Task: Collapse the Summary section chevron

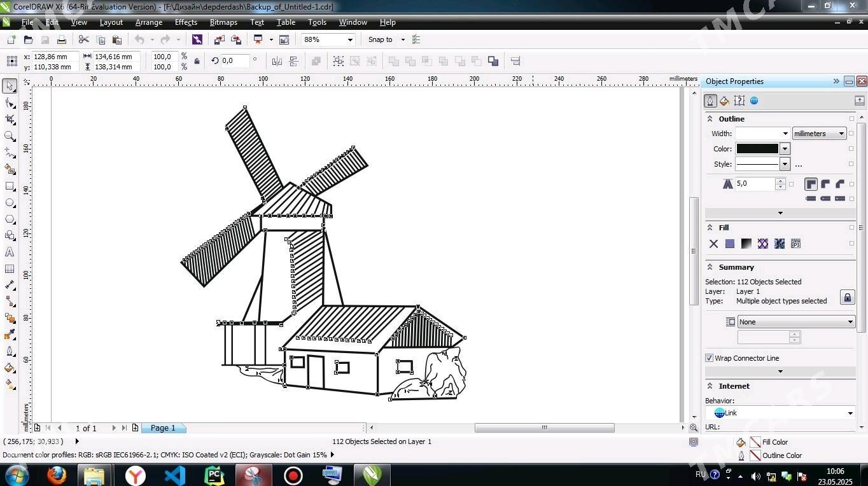Action: pos(710,267)
